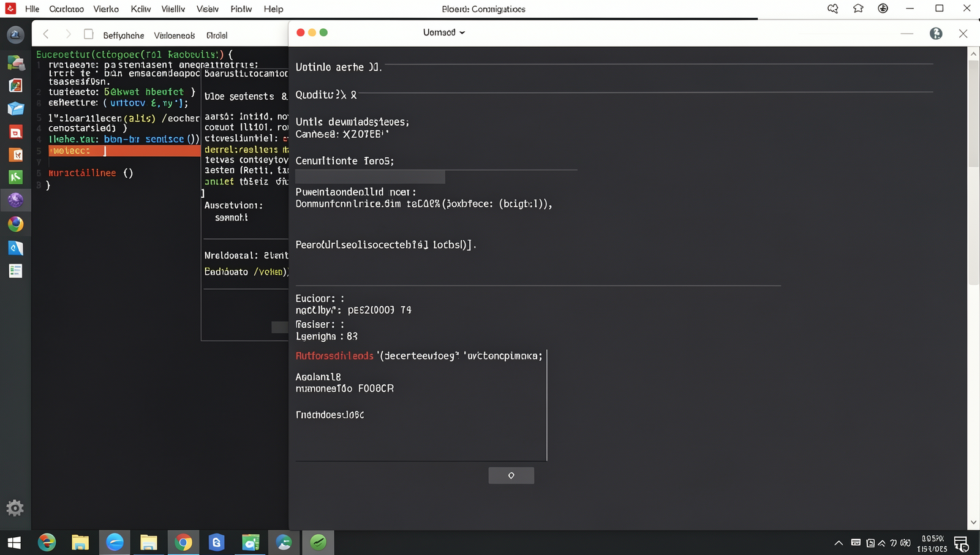
Task: Click the green K icon in the sidebar
Action: pos(15,177)
